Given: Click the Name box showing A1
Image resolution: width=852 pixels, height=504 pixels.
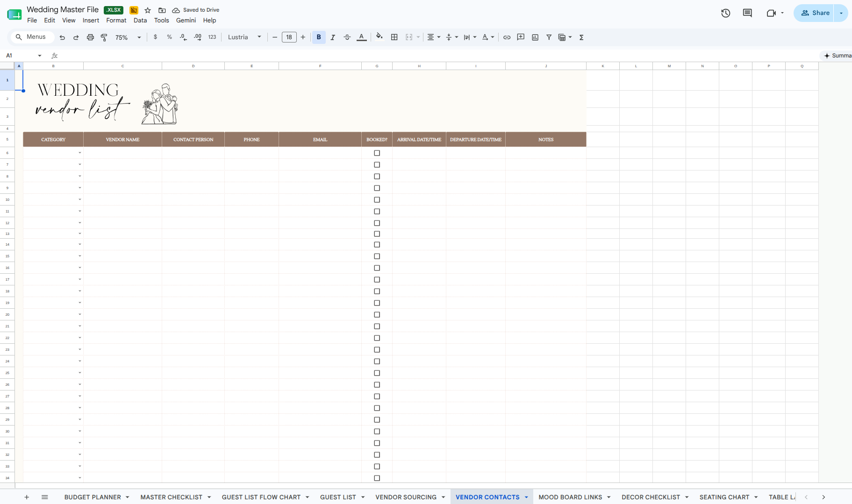Looking at the screenshot, I should point(19,56).
